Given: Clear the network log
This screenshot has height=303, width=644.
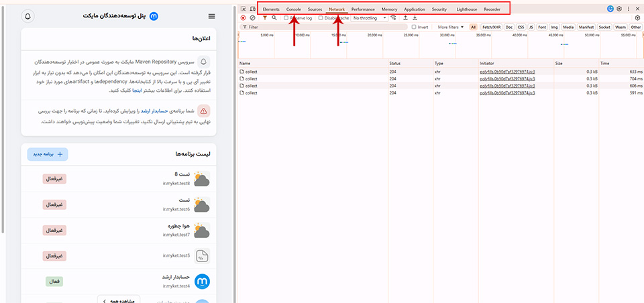Looking at the screenshot, I should (x=253, y=18).
